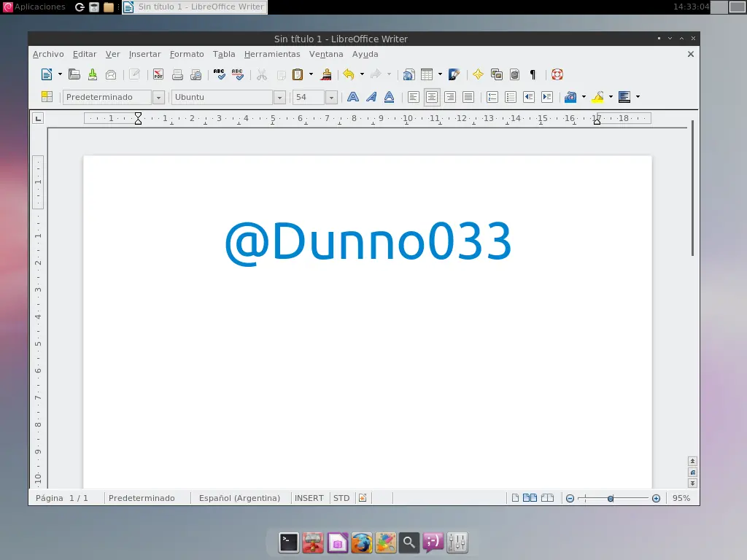The height and width of the screenshot is (560, 747).
Task: Click the zoom slider handle
Action: click(611, 499)
